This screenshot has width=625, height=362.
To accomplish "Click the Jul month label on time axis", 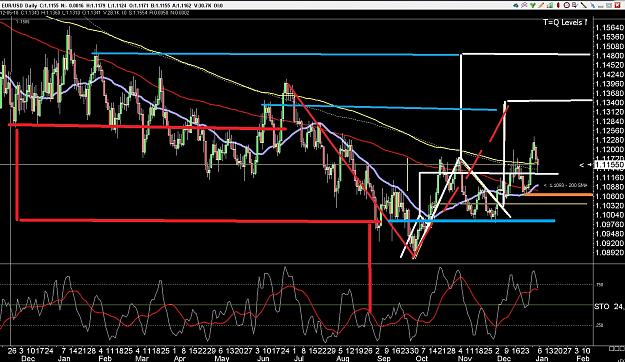I will point(299,358).
